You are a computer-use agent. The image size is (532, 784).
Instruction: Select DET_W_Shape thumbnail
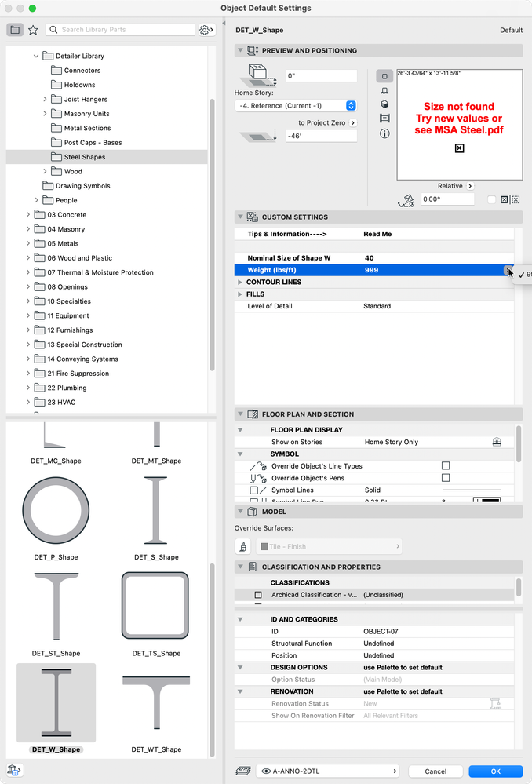(x=56, y=702)
